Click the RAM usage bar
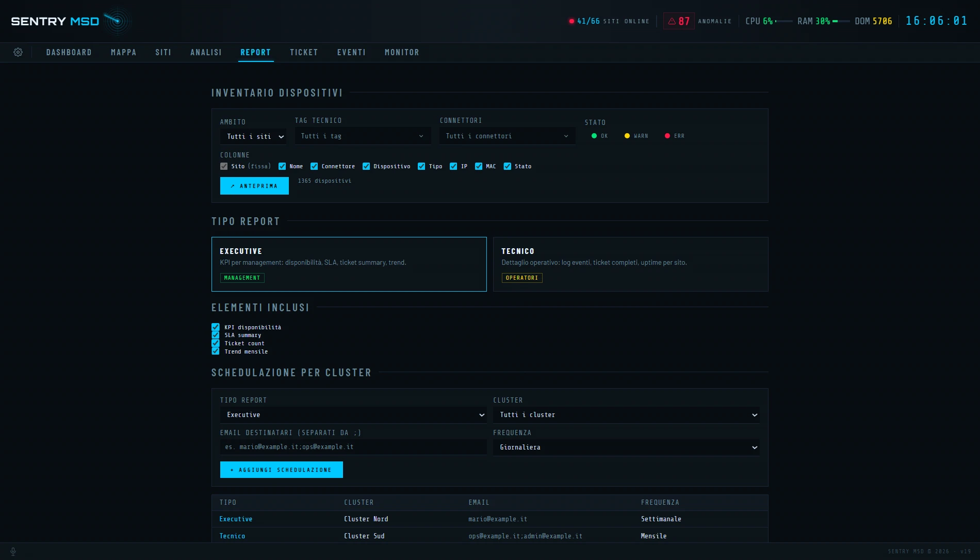Screen dimensions: 980x560 [x=841, y=21]
